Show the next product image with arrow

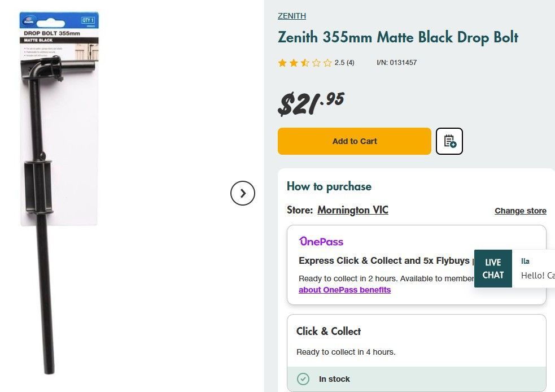243,193
